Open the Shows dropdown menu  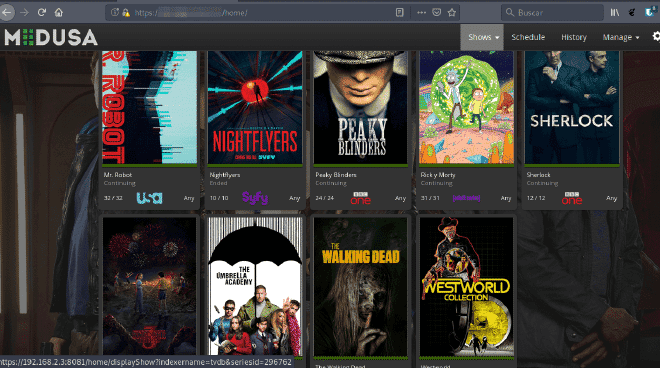point(482,37)
